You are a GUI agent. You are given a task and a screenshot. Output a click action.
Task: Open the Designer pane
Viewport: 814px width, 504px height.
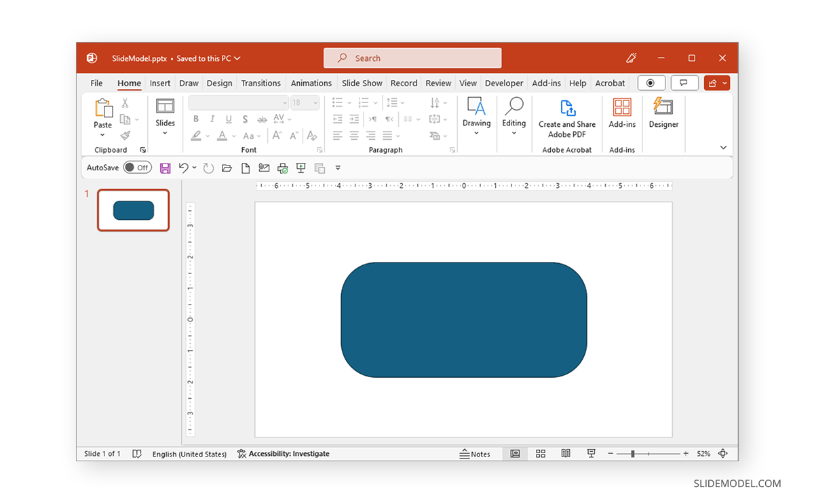click(663, 115)
